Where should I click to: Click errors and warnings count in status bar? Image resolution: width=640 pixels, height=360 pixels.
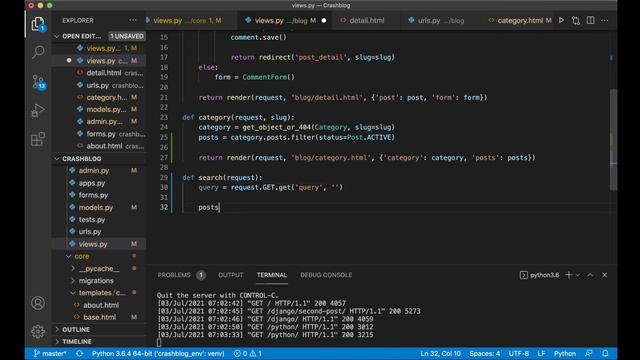(248, 353)
